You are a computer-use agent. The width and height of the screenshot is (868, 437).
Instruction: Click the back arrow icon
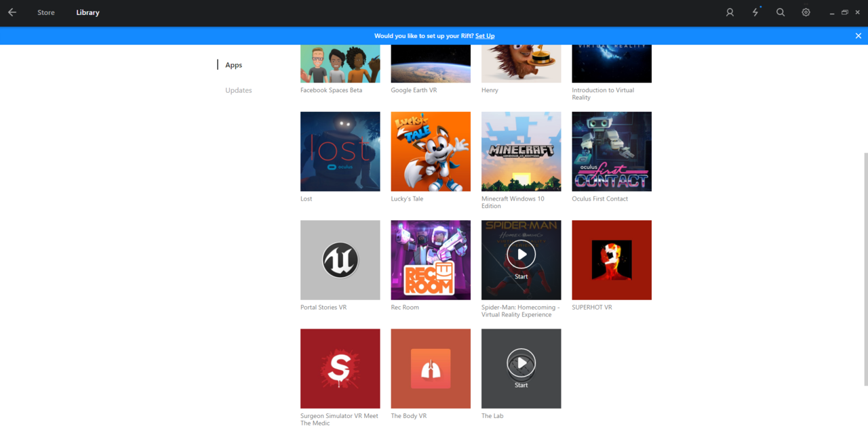12,12
